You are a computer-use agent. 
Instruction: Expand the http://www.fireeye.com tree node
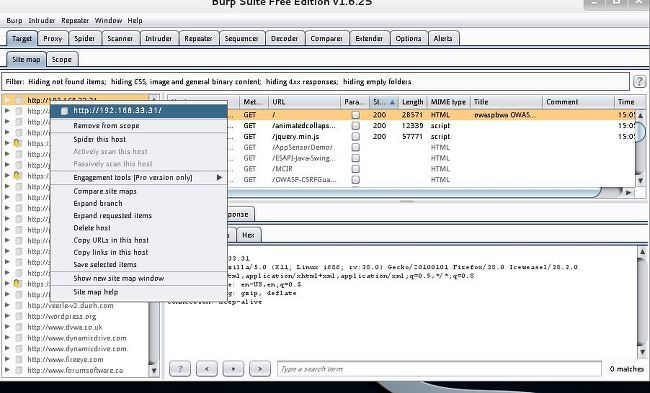(x=7, y=359)
